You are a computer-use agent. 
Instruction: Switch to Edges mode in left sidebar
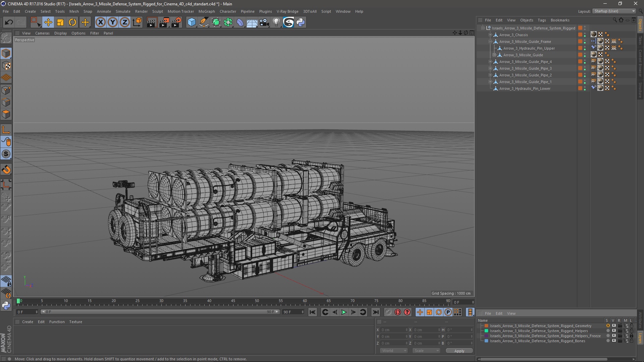coord(6,102)
